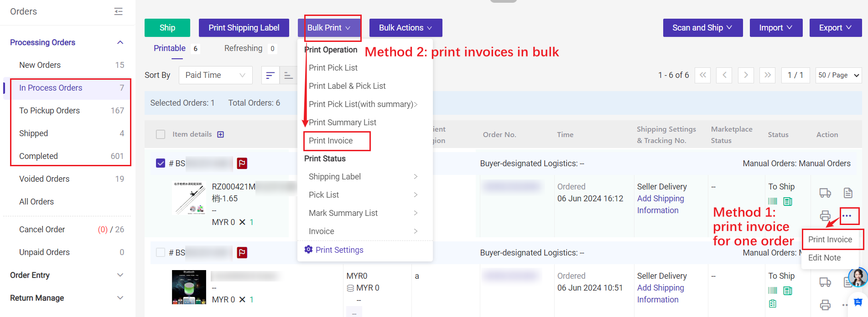
Task: Open the Scan and Ship dropdown
Action: tap(702, 28)
